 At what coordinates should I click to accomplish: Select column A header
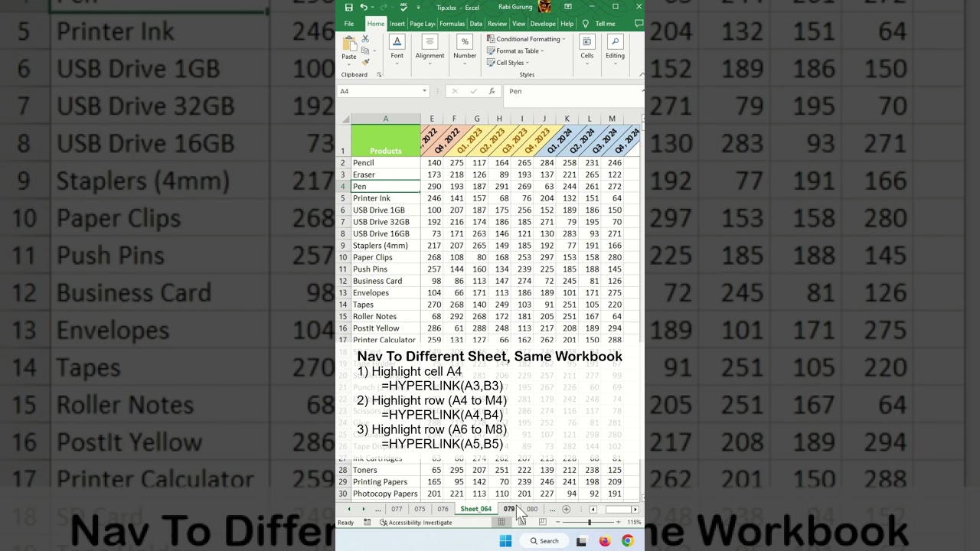(385, 119)
